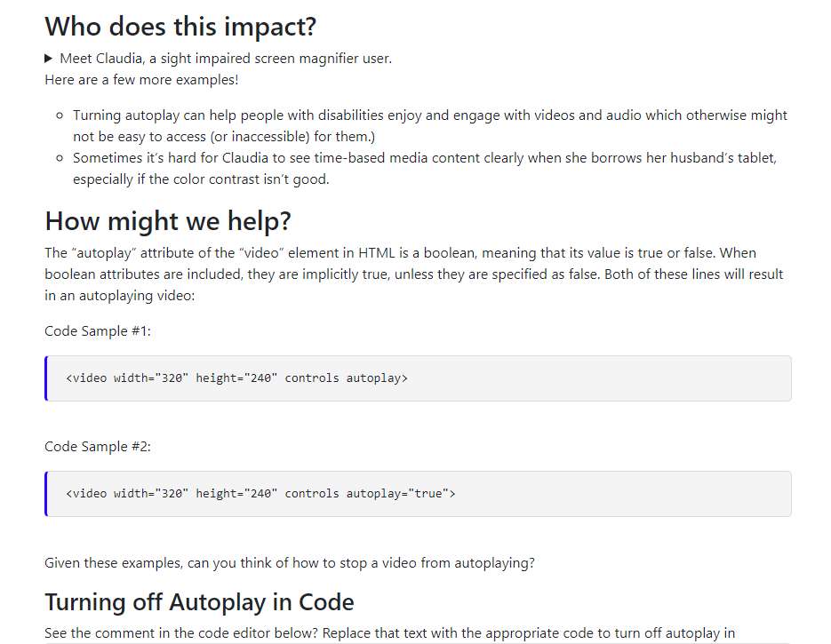This screenshot has width=831, height=644.
Task: Click 'controls autoplay>' text in first code block
Action: tap(346, 378)
